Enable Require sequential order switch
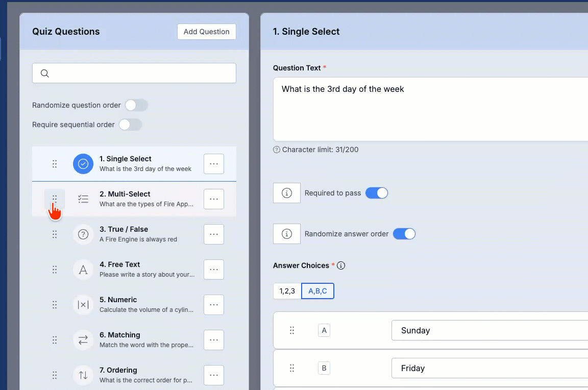Image resolution: width=588 pixels, height=390 pixels. coord(130,125)
